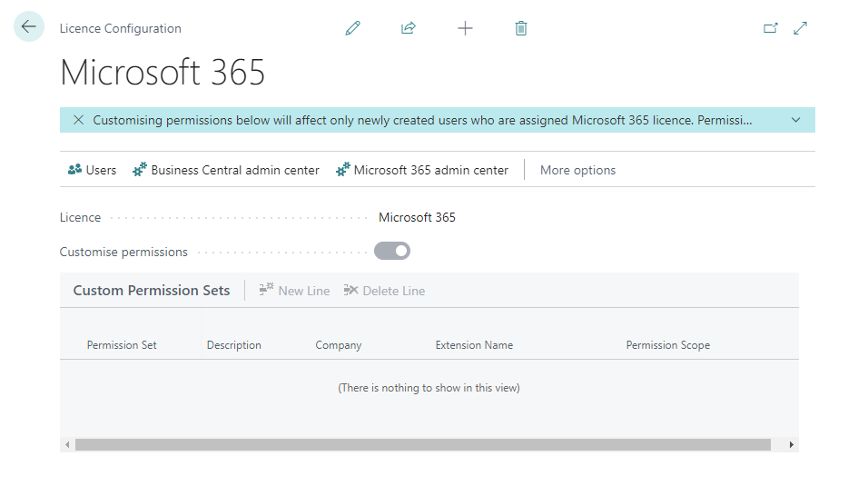Sort by Permission Scope column header

[668, 345]
